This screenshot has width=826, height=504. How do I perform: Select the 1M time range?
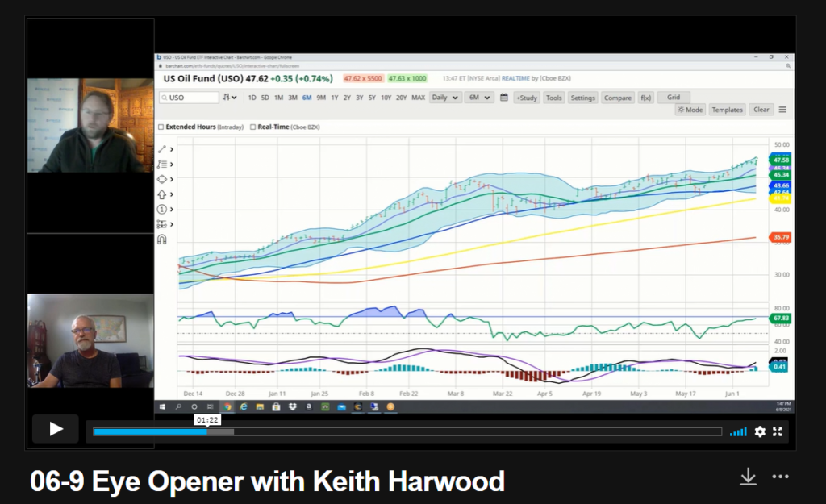pos(278,98)
